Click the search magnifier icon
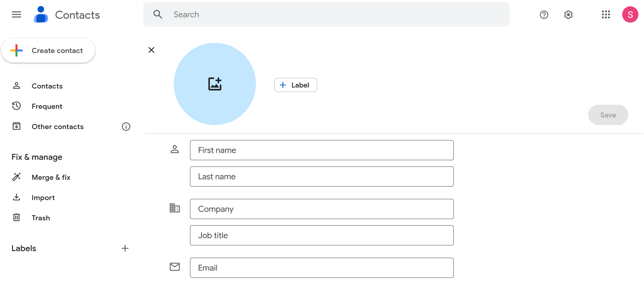644x283 pixels. click(158, 14)
